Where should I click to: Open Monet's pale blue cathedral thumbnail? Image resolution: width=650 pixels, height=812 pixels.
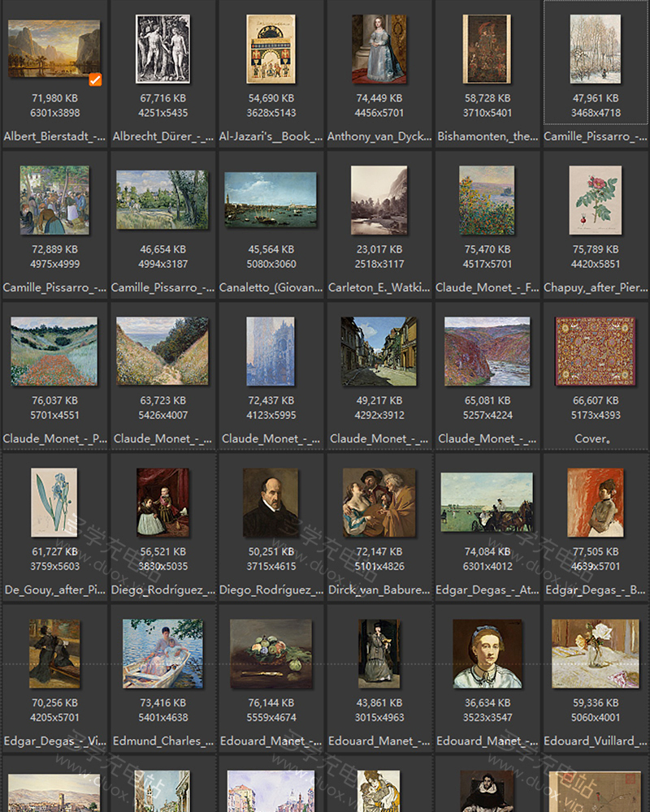click(x=271, y=351)
